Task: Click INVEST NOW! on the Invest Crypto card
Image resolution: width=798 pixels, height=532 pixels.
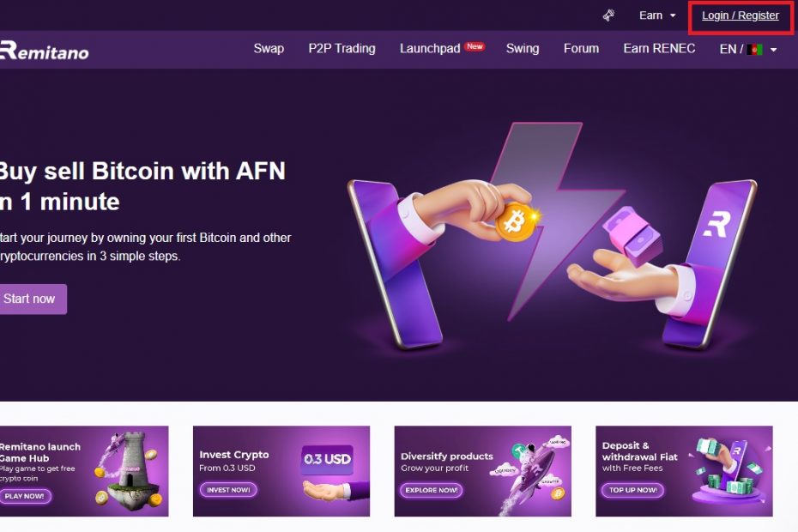Action: (x=228, y=490)
